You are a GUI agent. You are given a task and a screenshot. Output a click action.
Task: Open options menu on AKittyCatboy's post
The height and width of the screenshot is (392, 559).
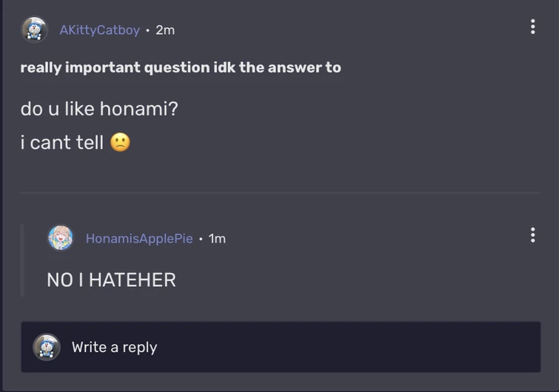click(x=532, y=27)
